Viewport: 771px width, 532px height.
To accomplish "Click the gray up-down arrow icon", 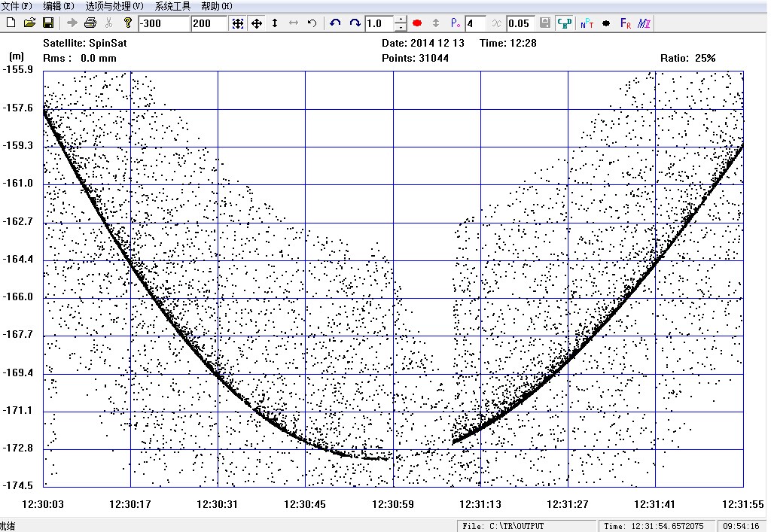I will coord(436,23).
